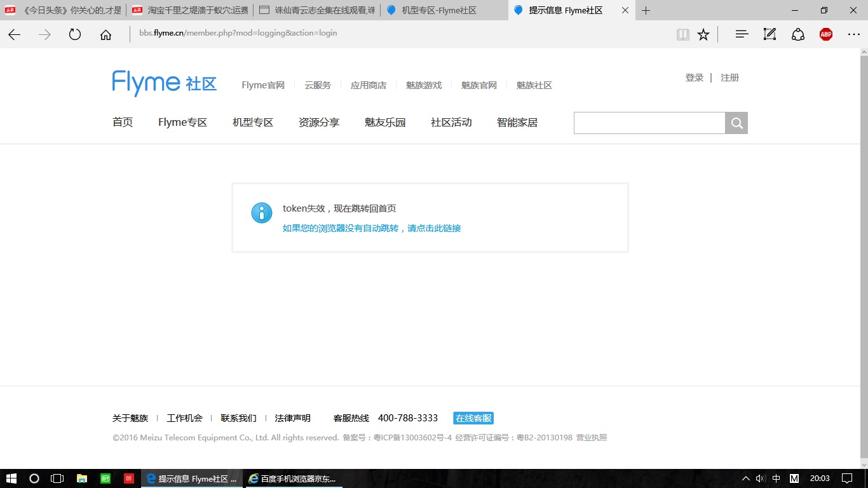Open Task View from the taskbar
The width and height of the screenshot is (868, 488).
(57, 478)
